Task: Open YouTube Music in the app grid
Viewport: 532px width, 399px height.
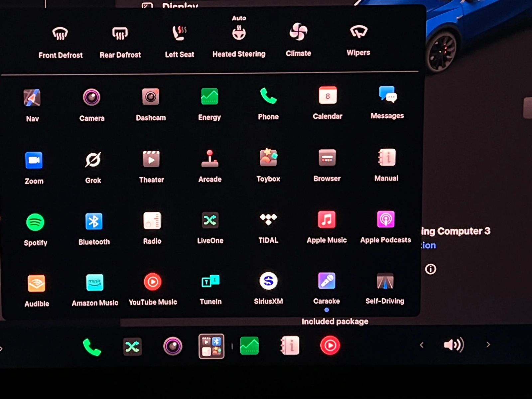Action: tap(153, 282)
